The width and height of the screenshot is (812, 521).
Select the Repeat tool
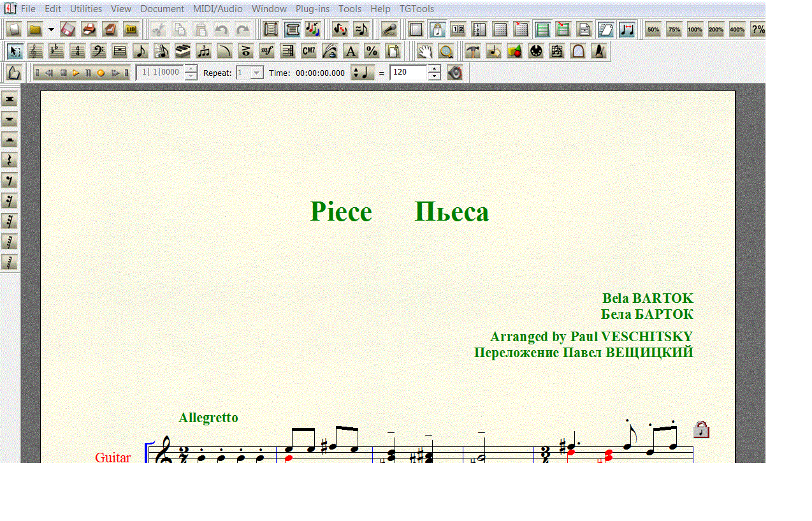coord(288,52)
